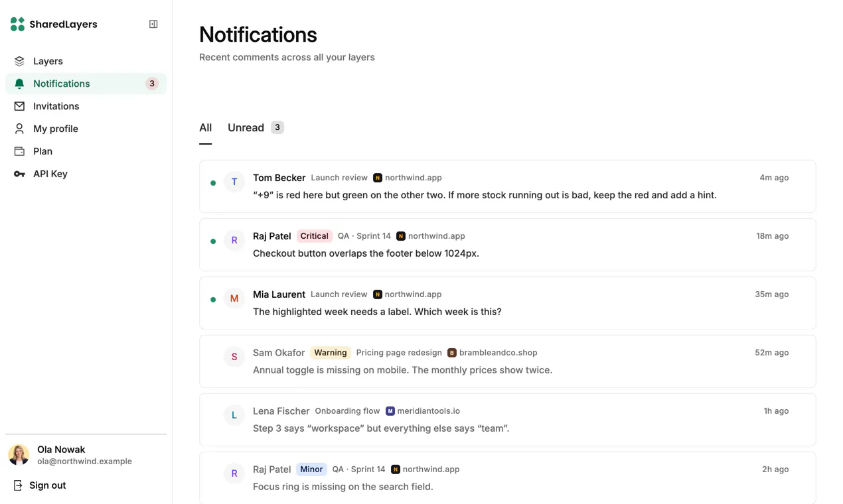Open Plan via the wallet icon
The width and height of the screenshot is (843, 504).
click(19, 151)
